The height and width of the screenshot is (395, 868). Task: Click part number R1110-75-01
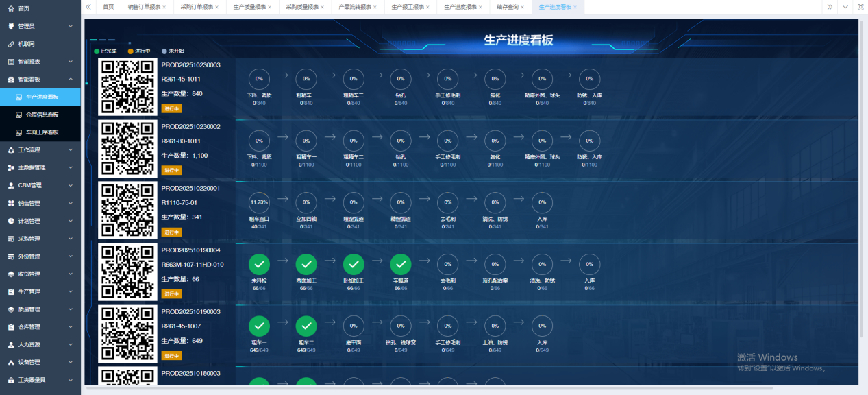coord(179,203)
